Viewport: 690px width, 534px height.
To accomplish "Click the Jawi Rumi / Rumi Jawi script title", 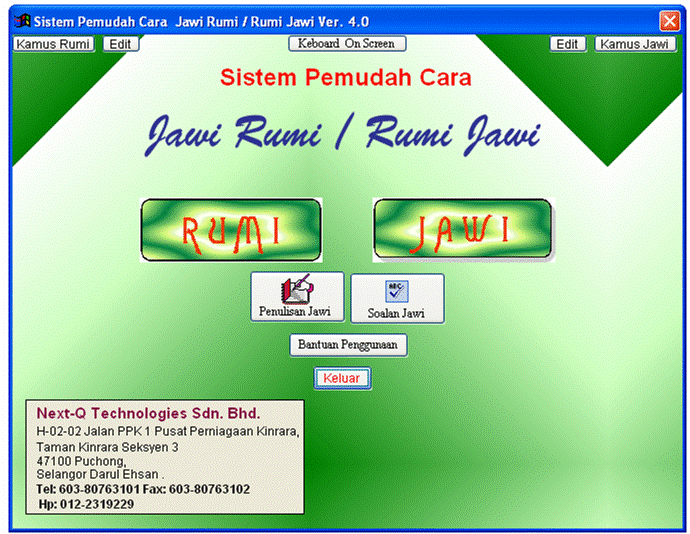I will click(x=344, y=134).
